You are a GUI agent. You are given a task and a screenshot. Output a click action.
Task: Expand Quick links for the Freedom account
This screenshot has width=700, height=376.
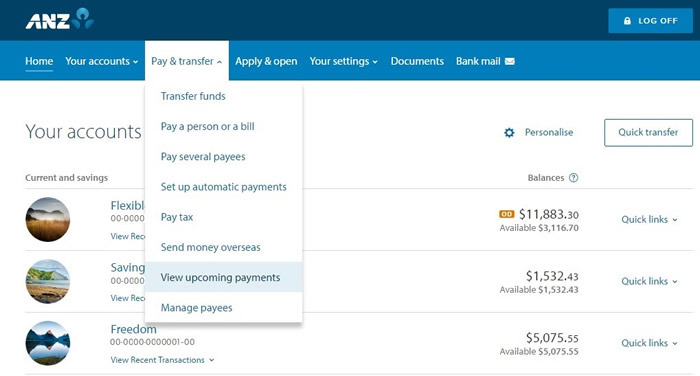649,343
